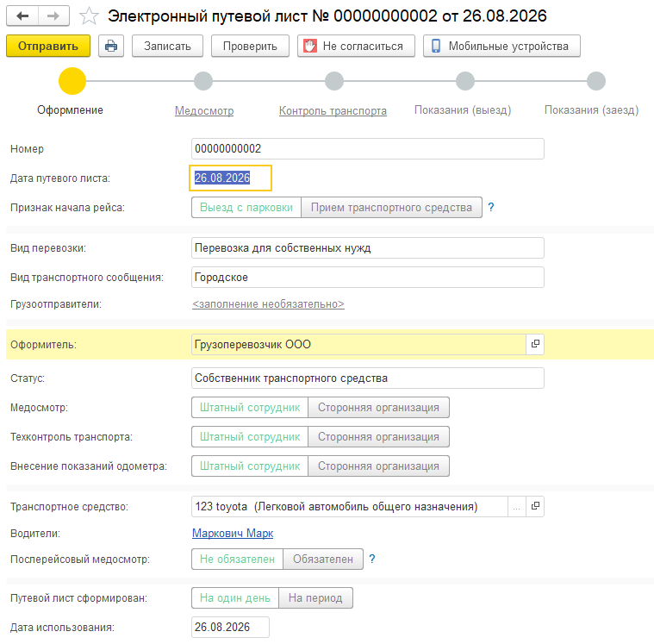Go back with the left arrow button
Viewport: 654px width, 644px height.
(22, 16)
